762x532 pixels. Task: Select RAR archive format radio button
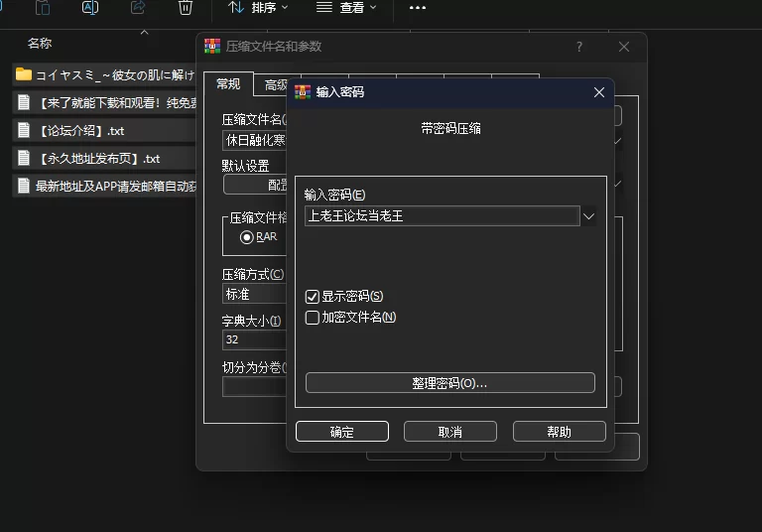click(x=246, y=237)
